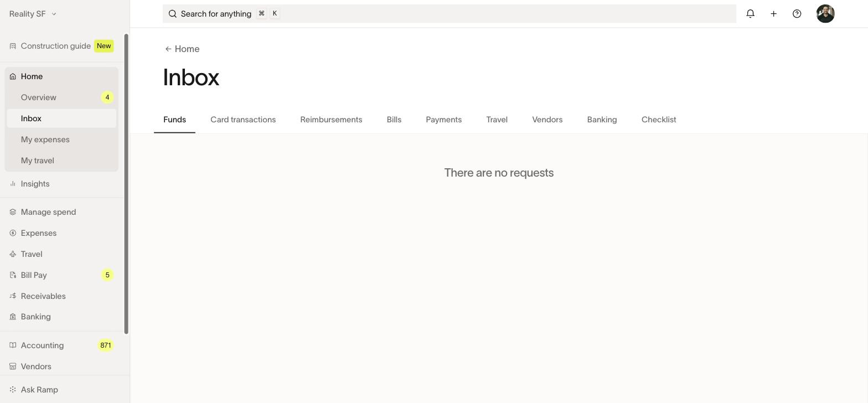Image resolution: width=868 pixels, height=403 pixels.
Task: Select Inbox in the sidebar
Action: pos(61,118)
